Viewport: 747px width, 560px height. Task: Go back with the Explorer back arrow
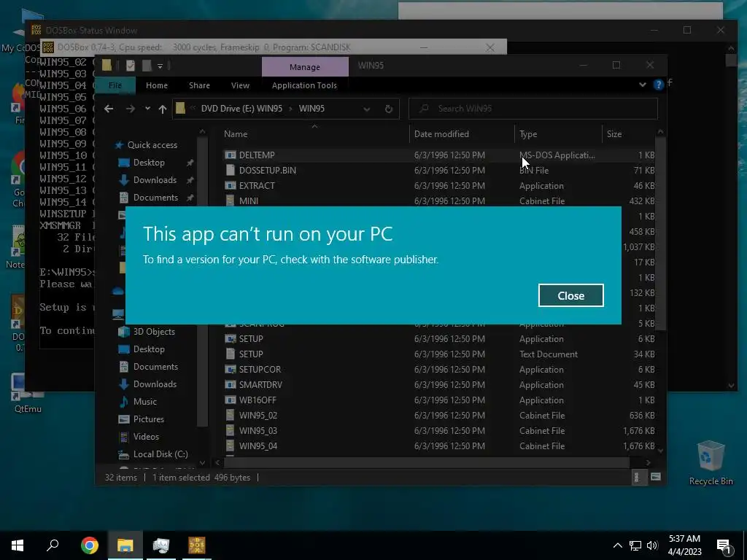[x=109, y=109]
